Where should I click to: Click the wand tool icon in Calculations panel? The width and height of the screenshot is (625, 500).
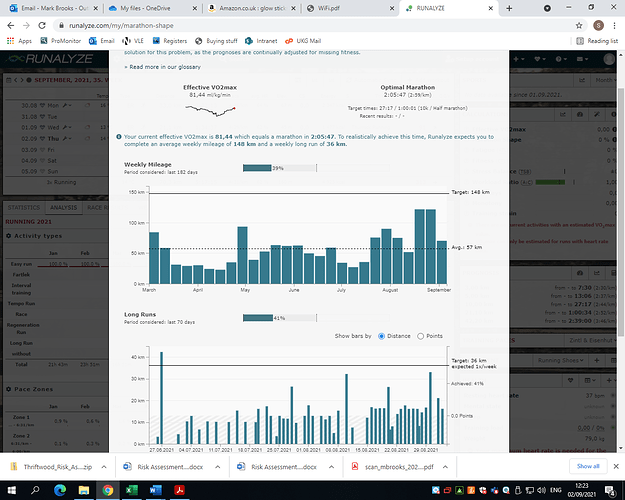click(597, 114)
